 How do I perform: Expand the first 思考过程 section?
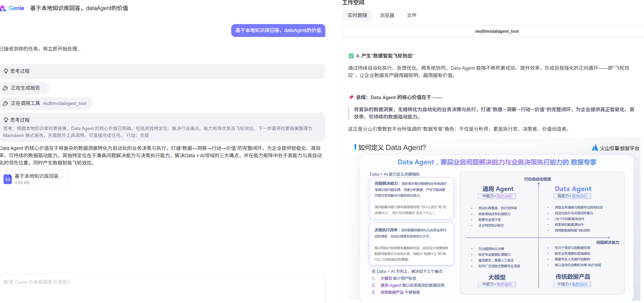(x=162, y=71)
